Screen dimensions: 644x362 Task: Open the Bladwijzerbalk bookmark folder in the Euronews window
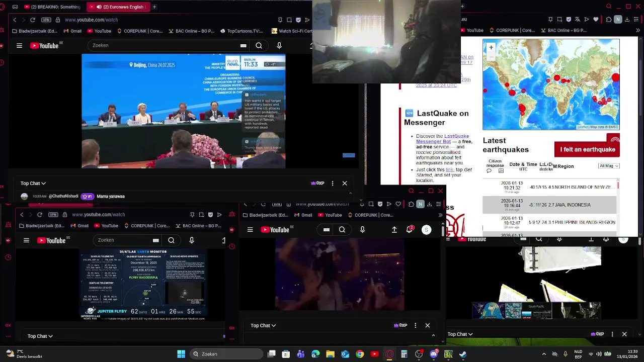click(35, 31)
